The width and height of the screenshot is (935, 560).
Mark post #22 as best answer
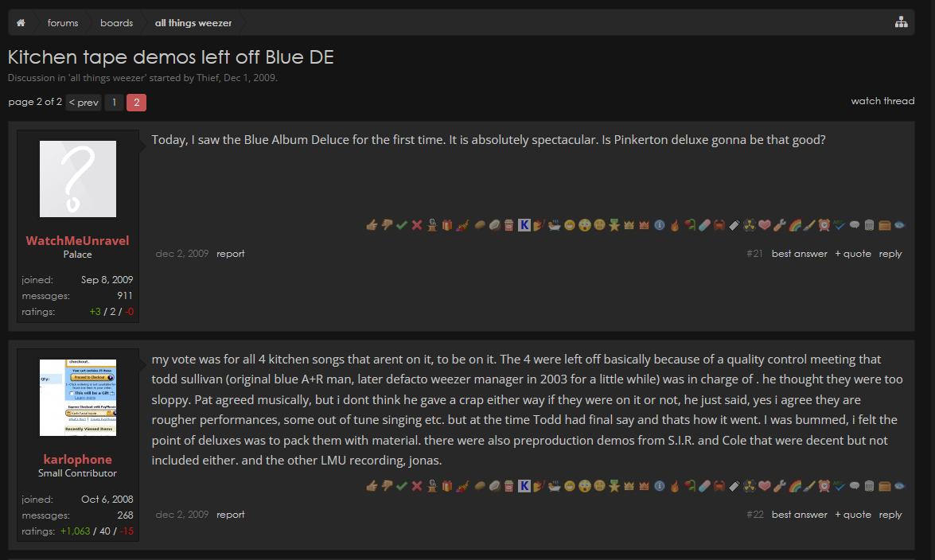point(799,515)
